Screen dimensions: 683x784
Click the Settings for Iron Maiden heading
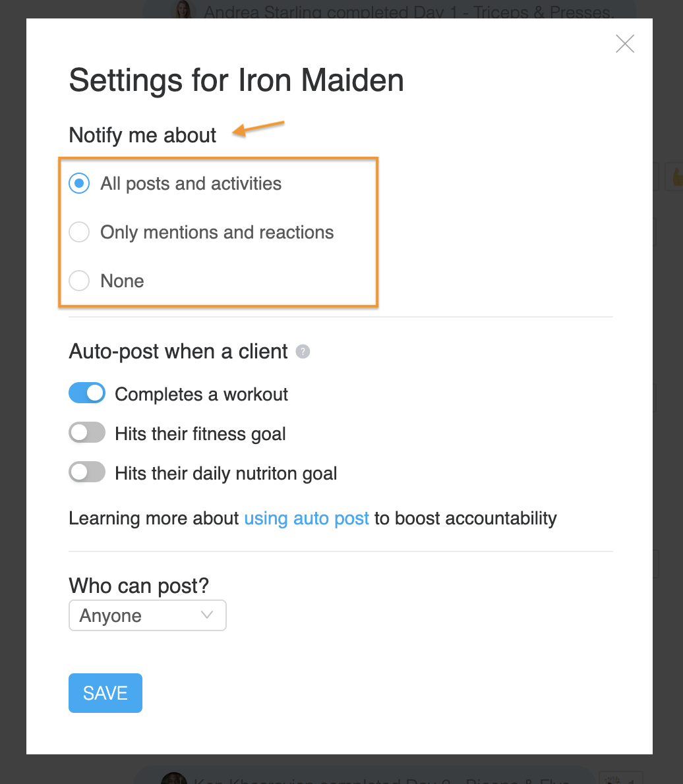point(236,80)
